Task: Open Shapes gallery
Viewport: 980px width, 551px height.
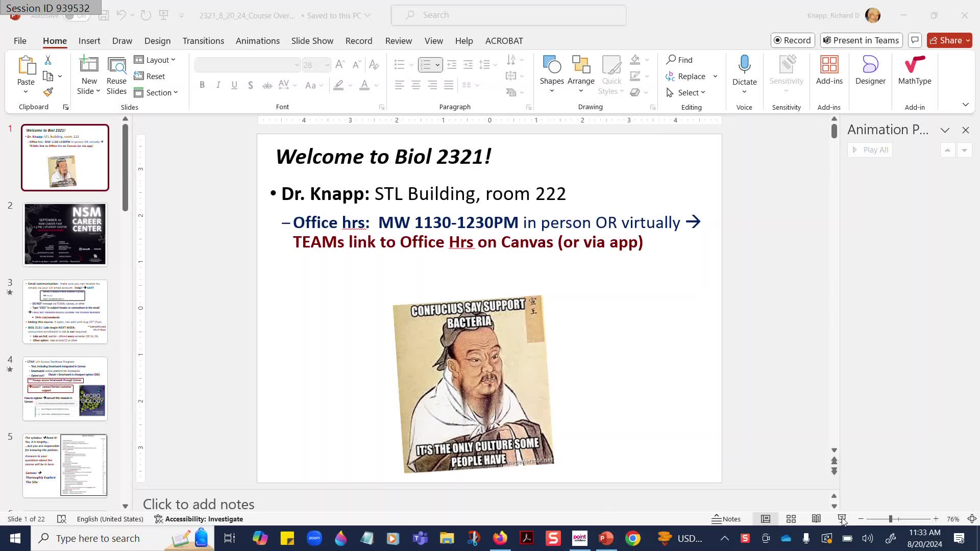Action: point(551,70)
